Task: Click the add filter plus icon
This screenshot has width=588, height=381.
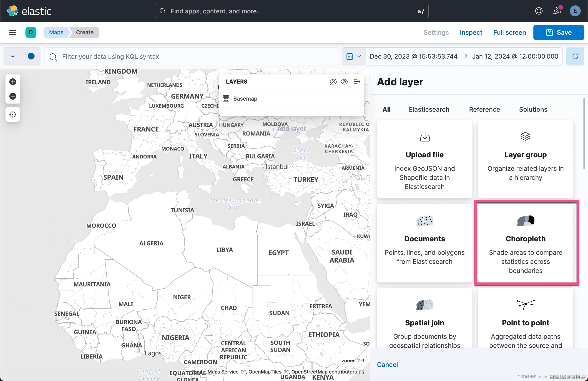Action: point(31,56)
